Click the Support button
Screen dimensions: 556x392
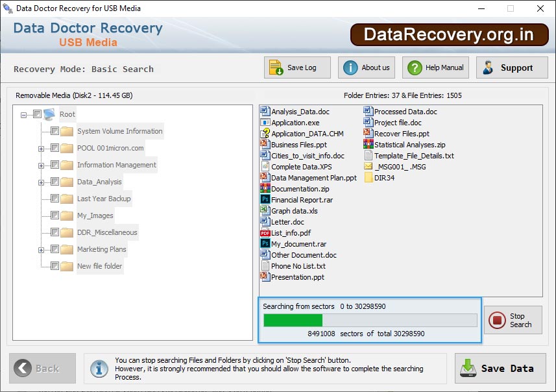click(512, 67)
